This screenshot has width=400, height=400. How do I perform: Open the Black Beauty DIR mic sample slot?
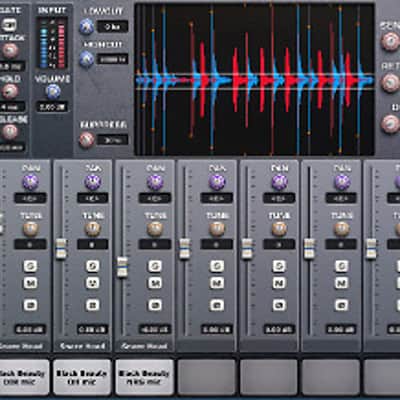[23, 377]
